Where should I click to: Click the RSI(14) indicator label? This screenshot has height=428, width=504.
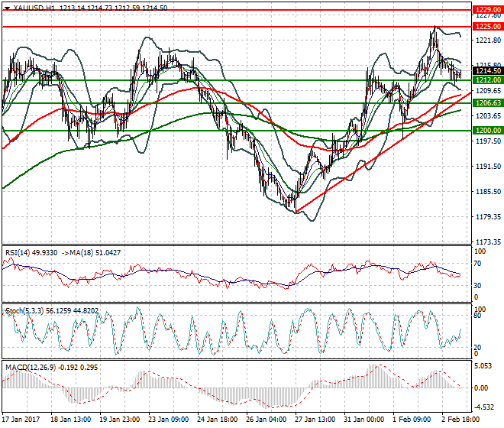click(31, 253)
